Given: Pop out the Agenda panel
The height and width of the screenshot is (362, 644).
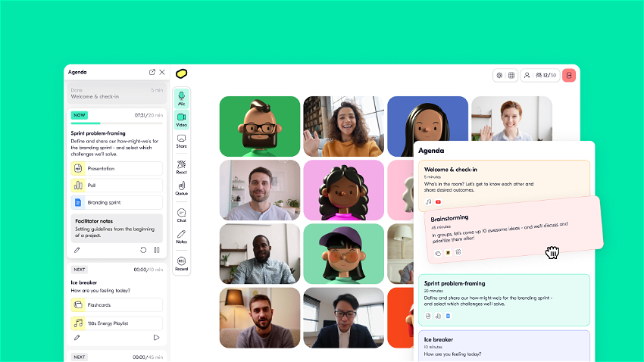Looking at the screenshot, I should pyautogui.click(x=152, y=72).
